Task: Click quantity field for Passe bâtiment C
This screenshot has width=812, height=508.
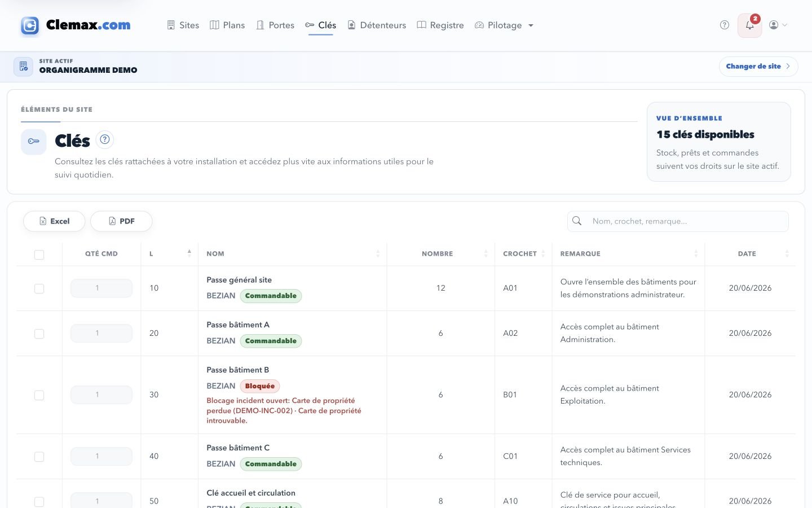Action: click(101, 456)
